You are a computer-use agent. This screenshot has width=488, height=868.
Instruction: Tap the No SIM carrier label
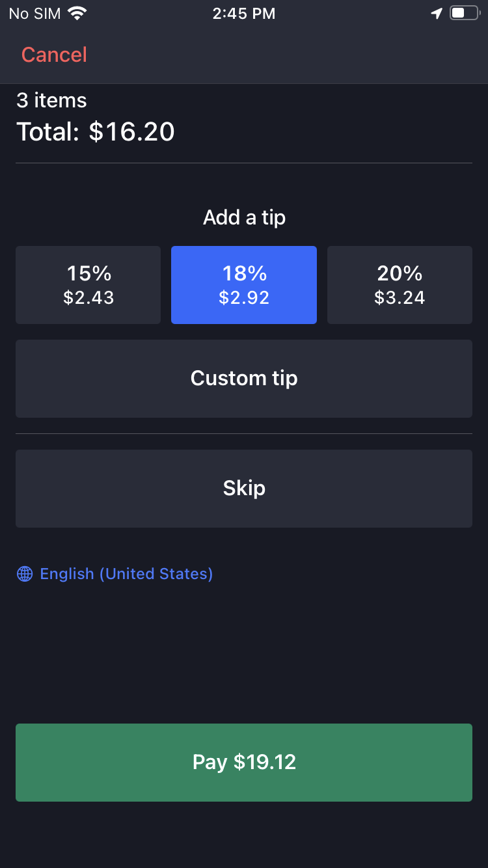(34, 13)
